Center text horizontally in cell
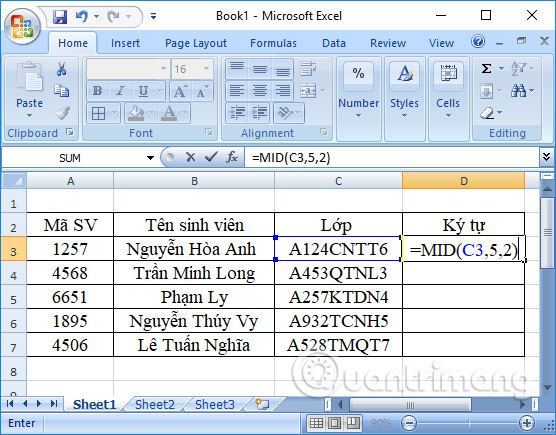 click(x=260, y=91)
